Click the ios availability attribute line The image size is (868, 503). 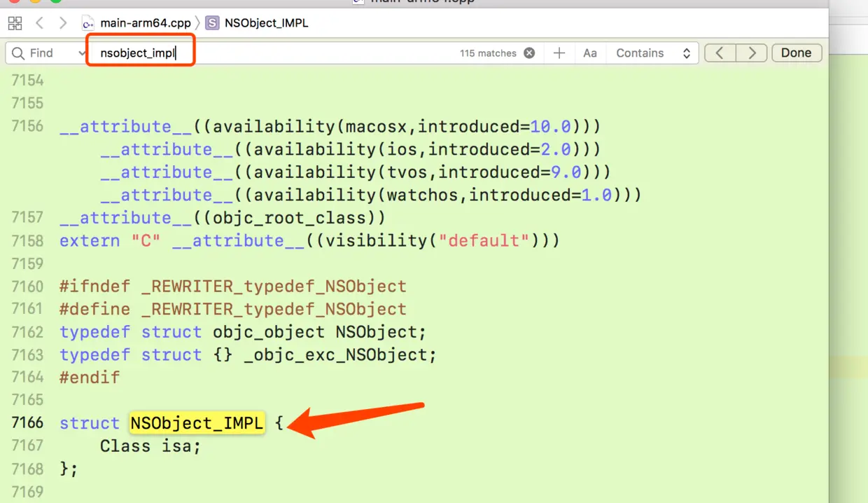click(351, 150)
